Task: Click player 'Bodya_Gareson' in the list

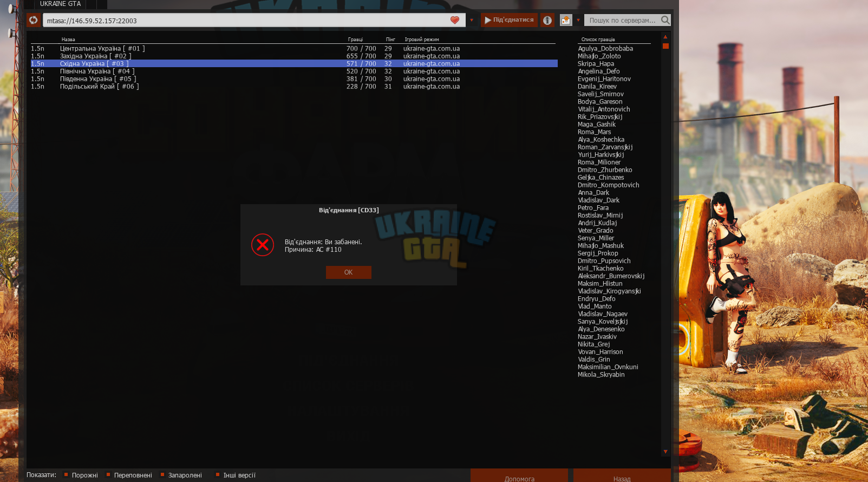Action: pyautogui.click(x=600, y=101)
